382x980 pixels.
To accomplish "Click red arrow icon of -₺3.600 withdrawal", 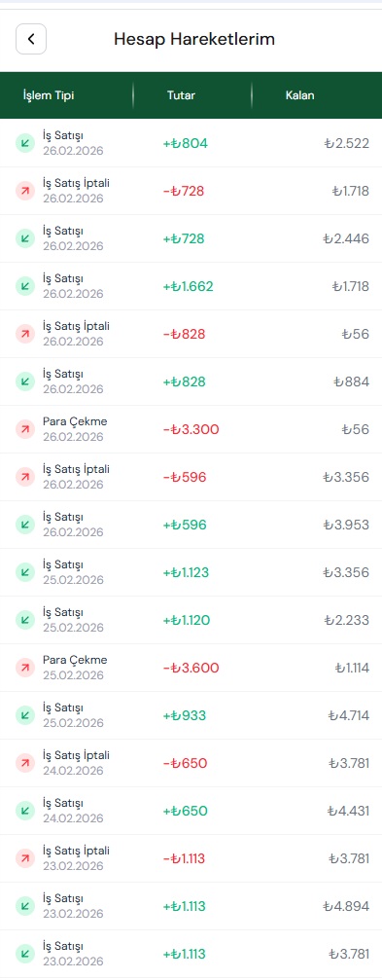I will coord(25,668).
